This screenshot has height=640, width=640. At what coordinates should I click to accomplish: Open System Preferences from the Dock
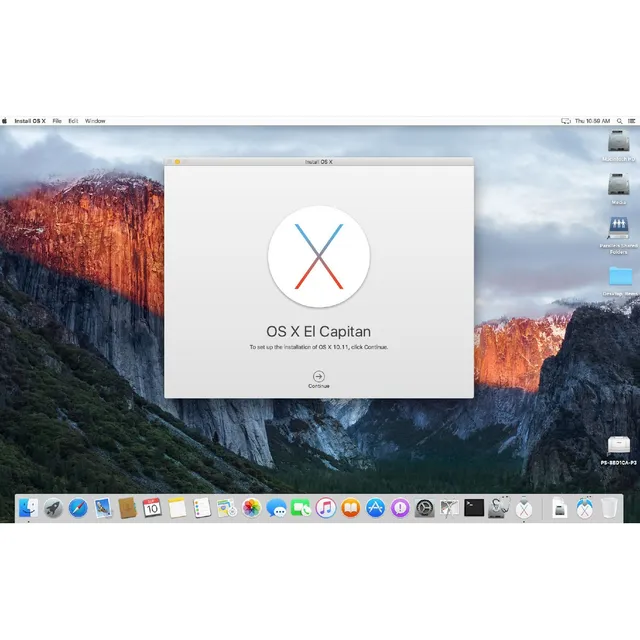click(424, 508)
